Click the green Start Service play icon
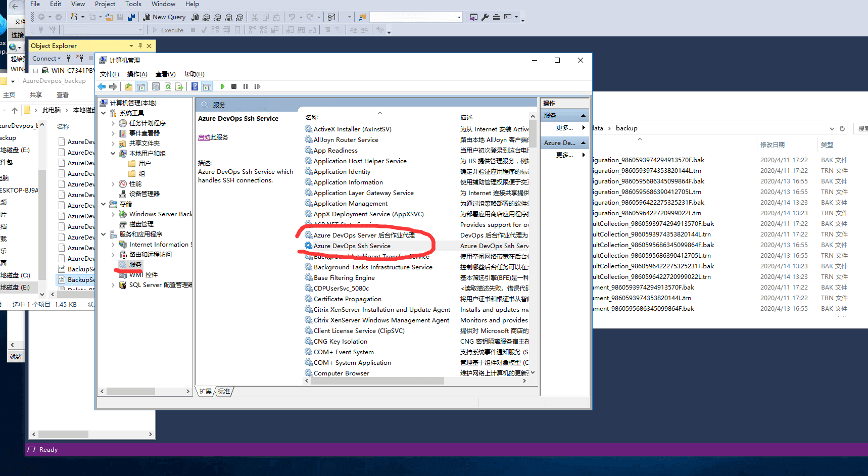The image size is (868, 476). 222,86
